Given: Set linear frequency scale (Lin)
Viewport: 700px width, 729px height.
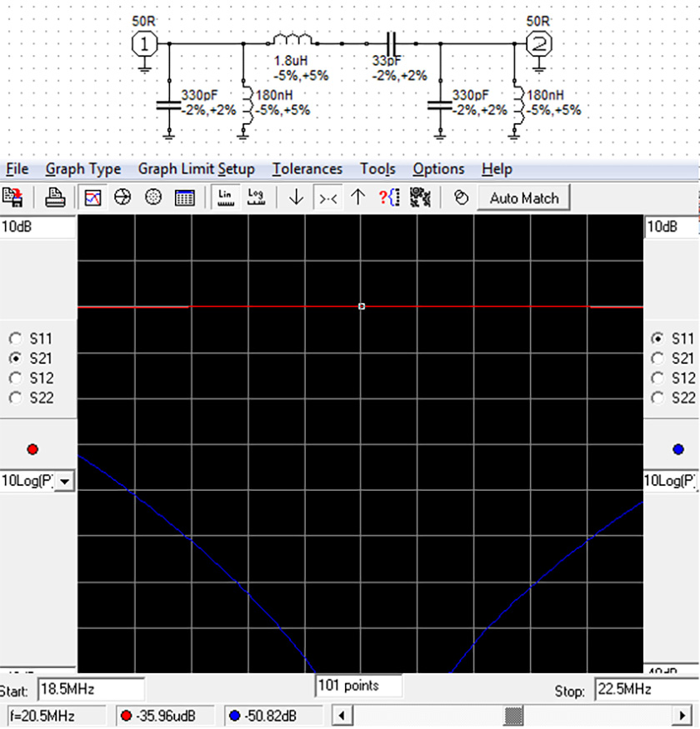Looking at the screenshot, I should (226, 197).
